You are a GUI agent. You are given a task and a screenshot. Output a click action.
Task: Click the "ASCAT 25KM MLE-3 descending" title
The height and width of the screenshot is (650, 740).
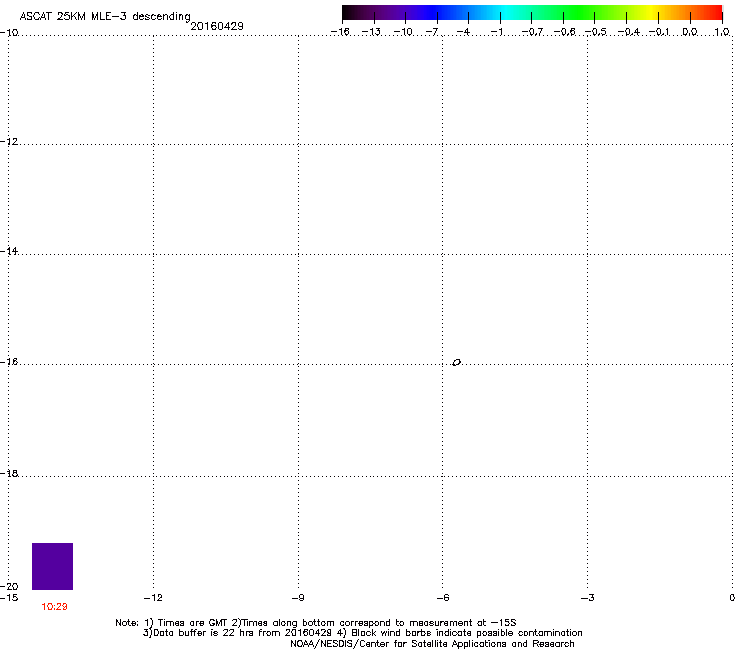point(105,16)
